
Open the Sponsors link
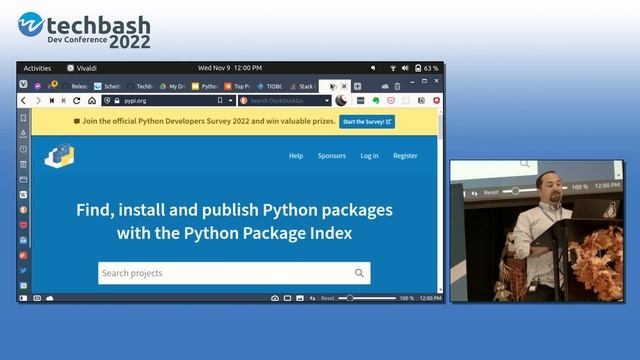click(x=332, y=156)
